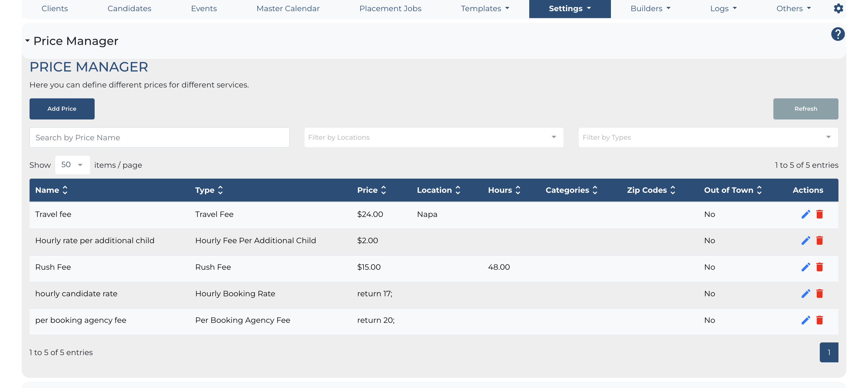The height and width of the screenshot is (388, 868).
Task: Change items per page from 50
Action: point(72,165)
